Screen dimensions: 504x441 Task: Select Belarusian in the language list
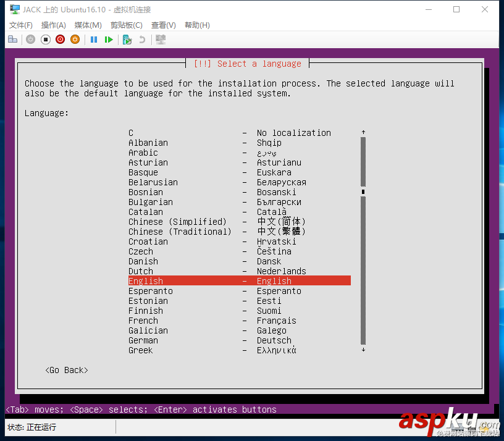coord(240,182)
